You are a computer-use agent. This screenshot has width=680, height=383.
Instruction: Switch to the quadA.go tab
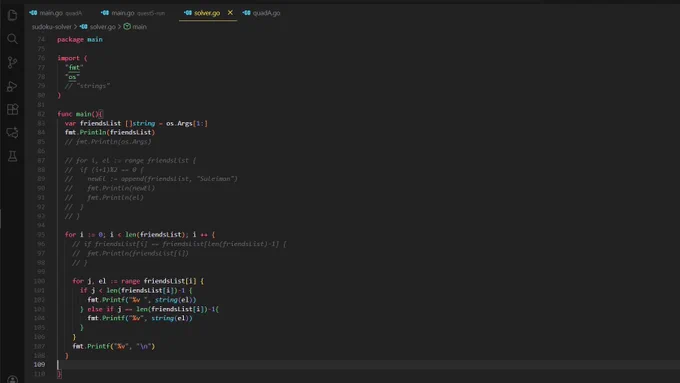point(262,13)
